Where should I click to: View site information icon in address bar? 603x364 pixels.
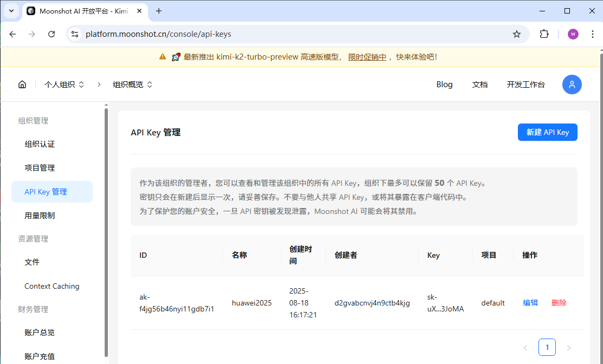(x=75, y=34)
